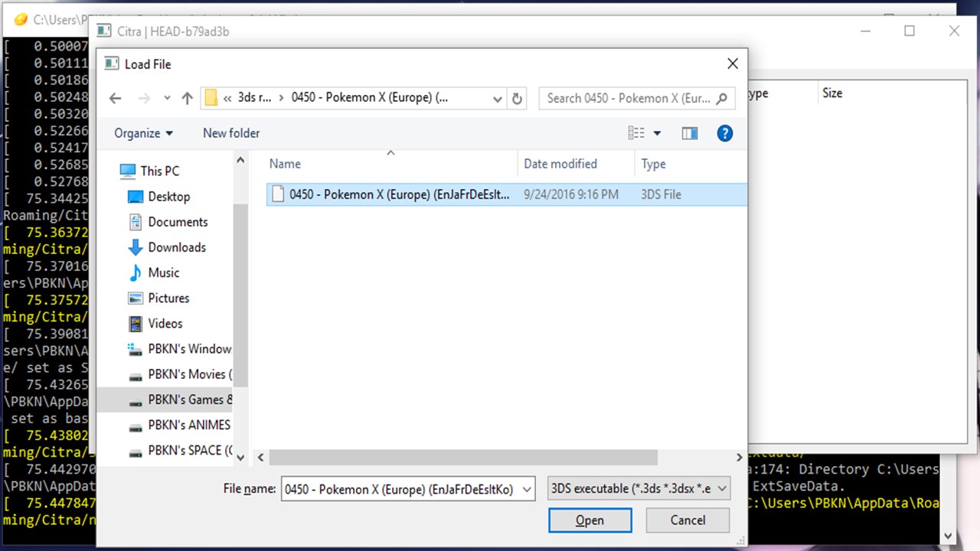Click the Search Pokemon X folder field
The width and height of the screenshot is (980, 551).
click(x=628, y=99)
